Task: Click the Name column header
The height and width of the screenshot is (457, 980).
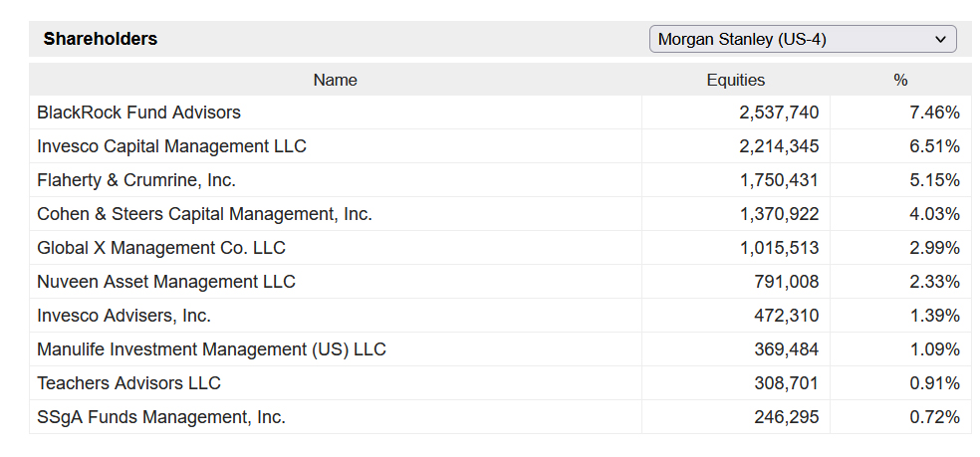Action: tap(335, 80)
